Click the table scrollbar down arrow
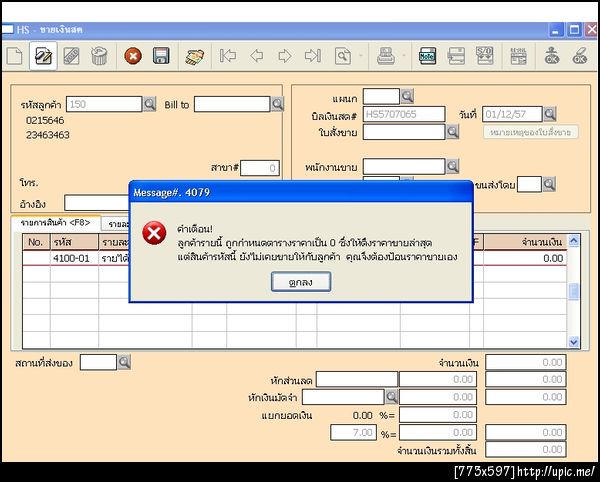 (573, 342)
